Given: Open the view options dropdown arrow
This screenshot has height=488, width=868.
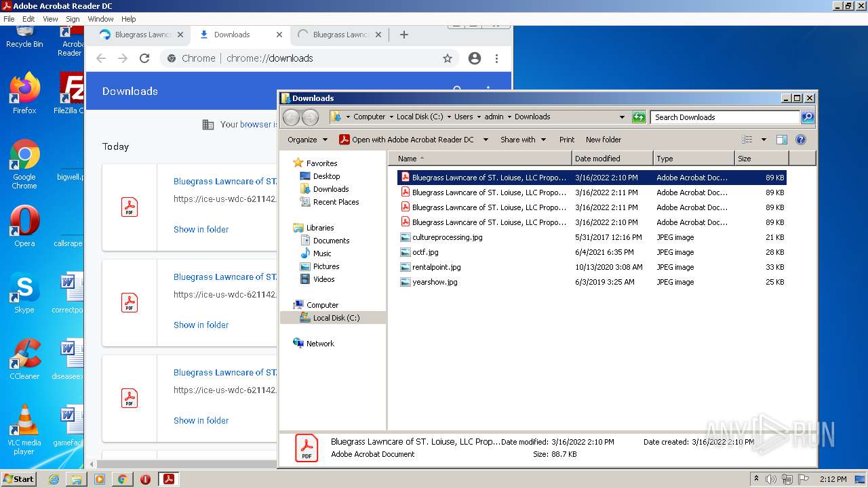Looking at the screenshot, I should [764, 140].
